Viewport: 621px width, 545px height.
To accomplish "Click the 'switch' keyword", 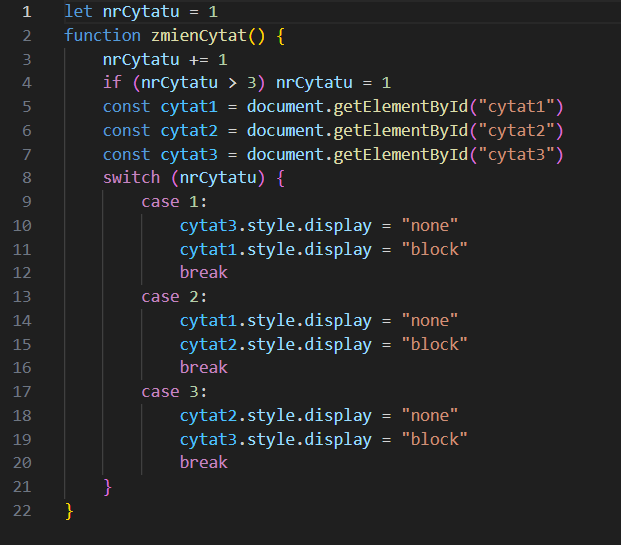I will (x=131, y=178).
